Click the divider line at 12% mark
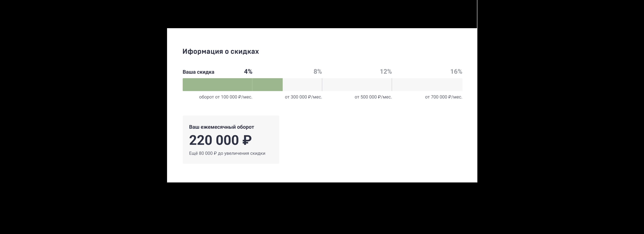 pyautogui.click(x=392, y=85)
